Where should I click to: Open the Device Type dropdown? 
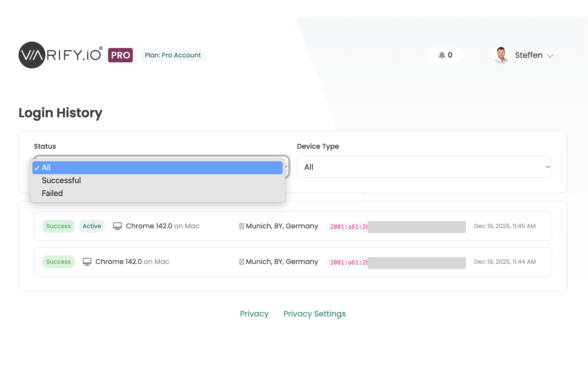[x=424, y=167]
